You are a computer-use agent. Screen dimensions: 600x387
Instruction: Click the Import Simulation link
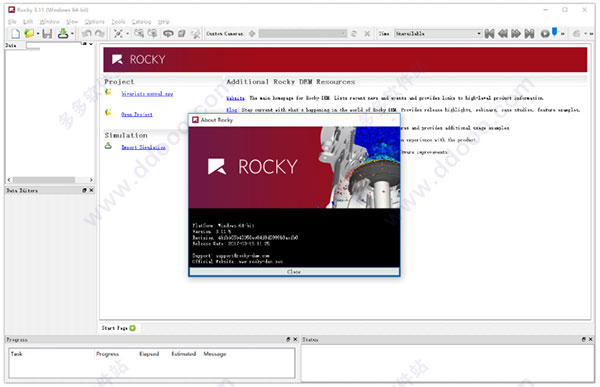coord(143,147)
